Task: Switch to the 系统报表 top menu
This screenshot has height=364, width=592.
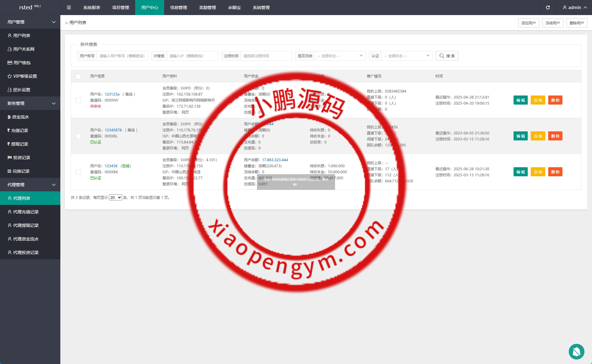Action: [x=92, y=8]
